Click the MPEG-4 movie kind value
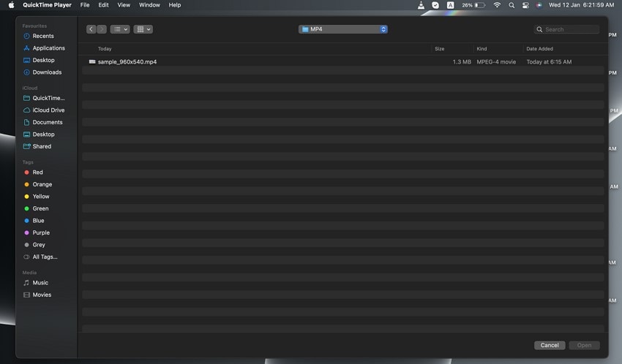Screen dimensions: 622x364 (496, 62)
